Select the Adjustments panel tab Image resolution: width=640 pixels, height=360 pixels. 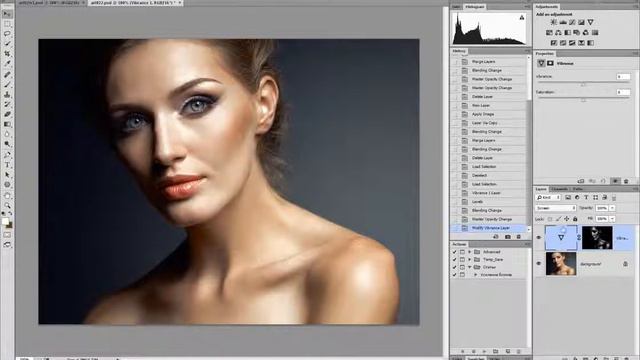(x=547, y=7)
